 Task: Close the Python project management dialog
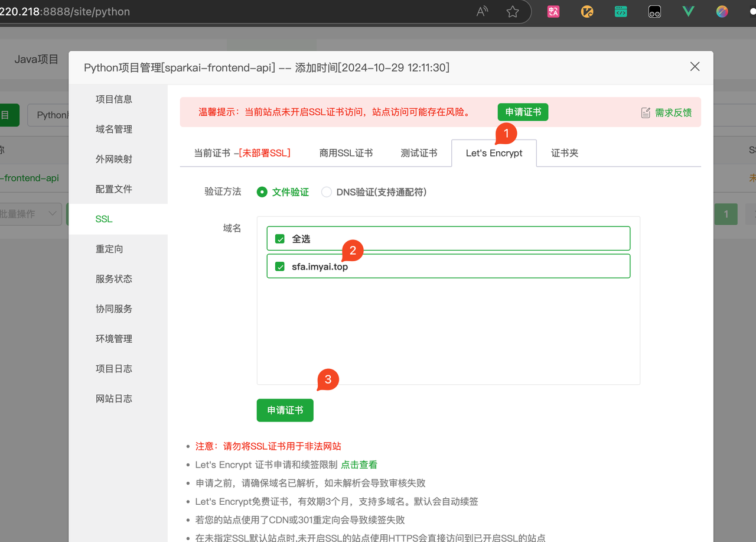click(x=695, y=67)
